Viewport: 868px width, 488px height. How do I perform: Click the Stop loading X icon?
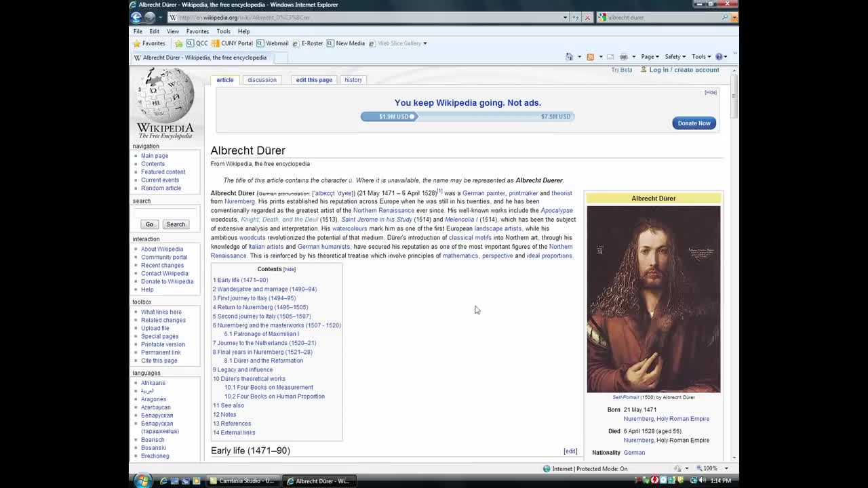(x=587, y=17)
